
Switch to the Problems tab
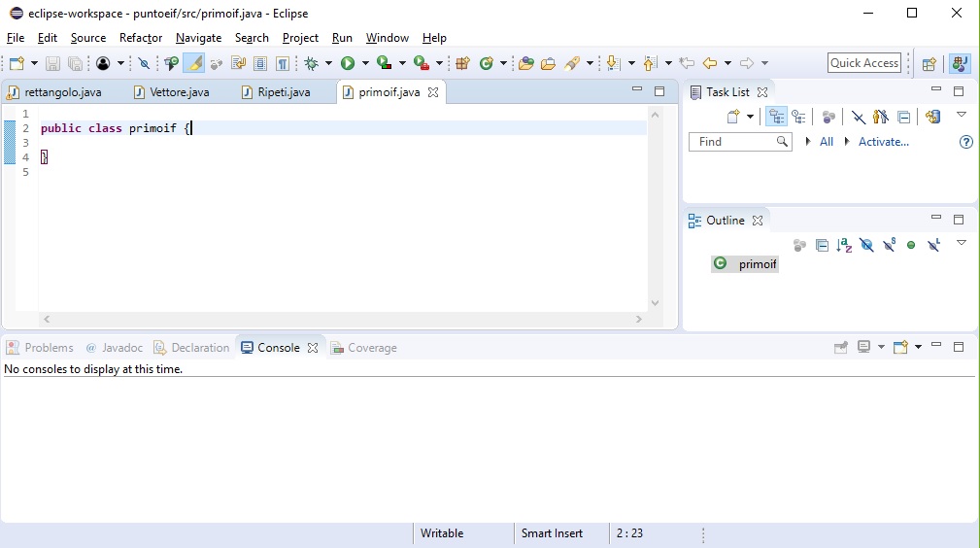coord(40,348)
